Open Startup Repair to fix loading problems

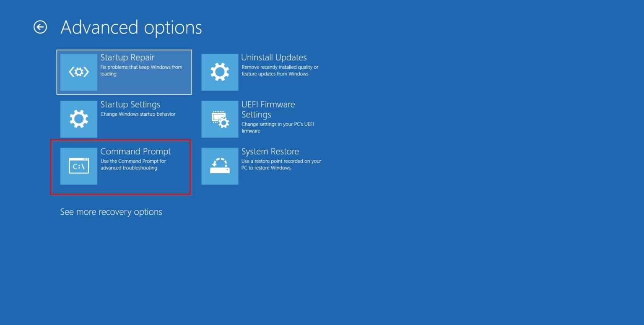pyautogui.click(x=124, y=72)
